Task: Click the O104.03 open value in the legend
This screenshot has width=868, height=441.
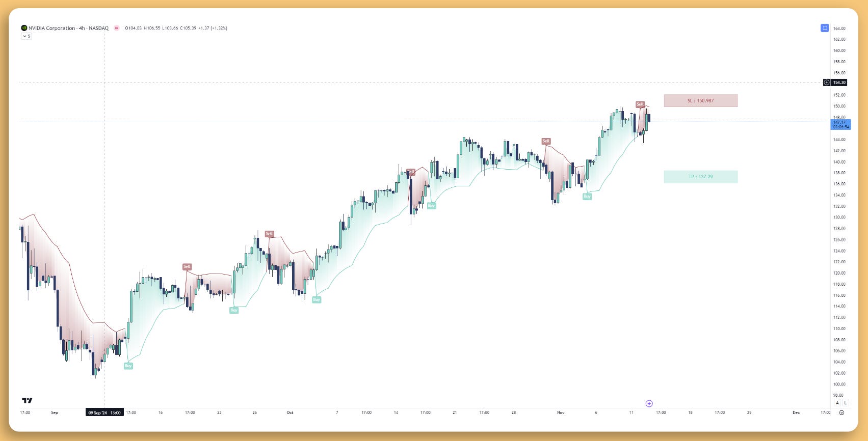Action: 134,28
